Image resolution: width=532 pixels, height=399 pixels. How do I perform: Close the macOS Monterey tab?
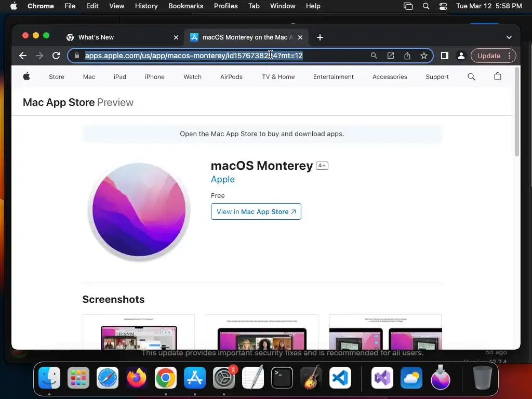(x=300, y=37)
